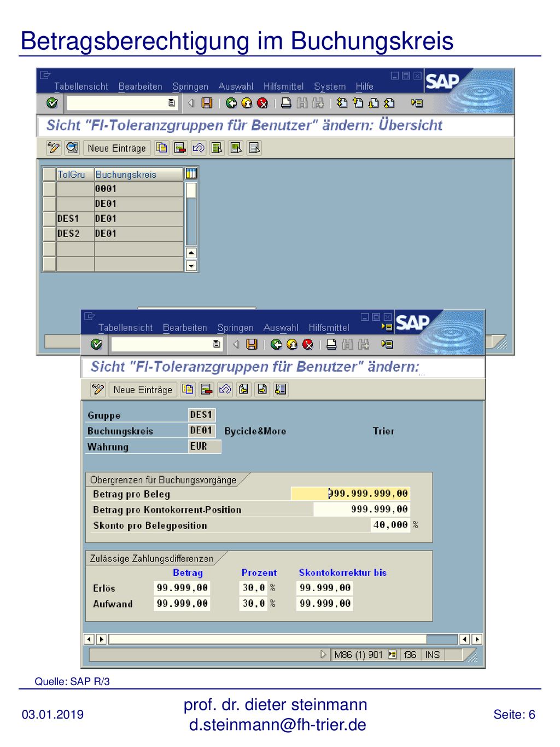
Task: Click the 0001 Buchungskreis cell
Action: click(x=138, y=189)
